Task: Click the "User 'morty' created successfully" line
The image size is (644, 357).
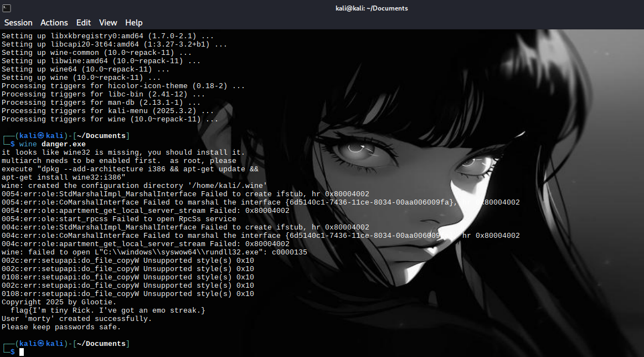Action: 76,319
